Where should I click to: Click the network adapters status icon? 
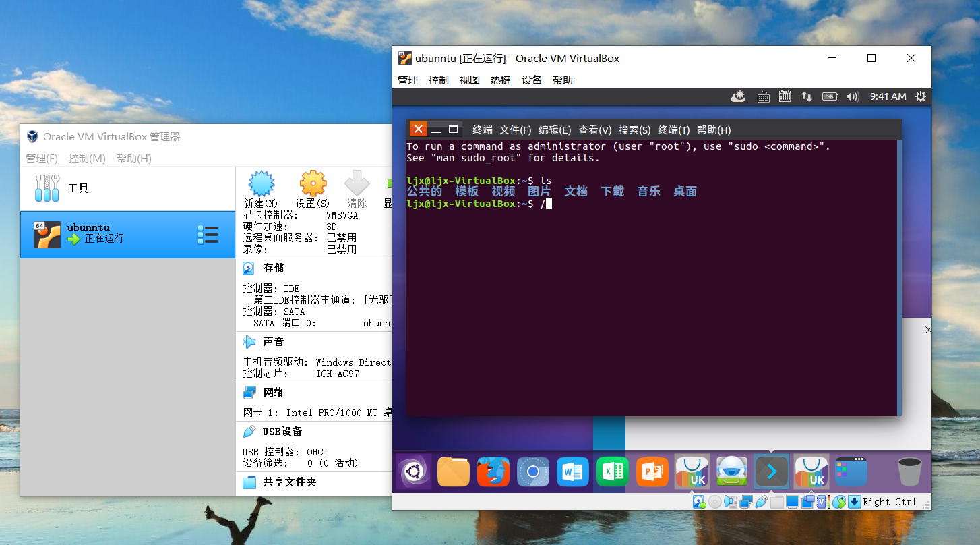745,502
